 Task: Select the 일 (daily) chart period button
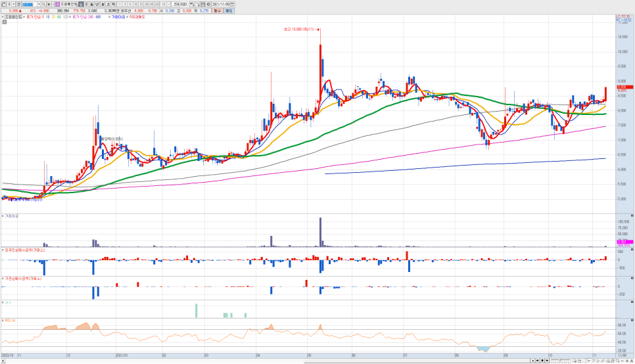tap(81, 4)
